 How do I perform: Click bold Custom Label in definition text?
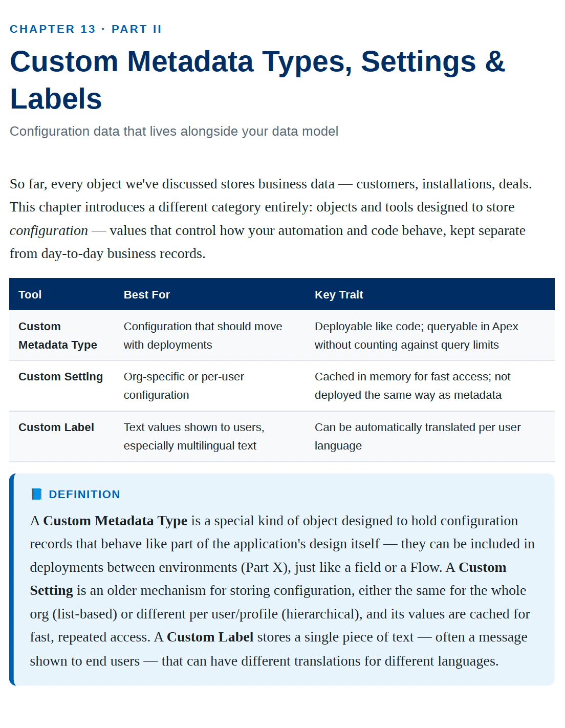pos(210,637)
